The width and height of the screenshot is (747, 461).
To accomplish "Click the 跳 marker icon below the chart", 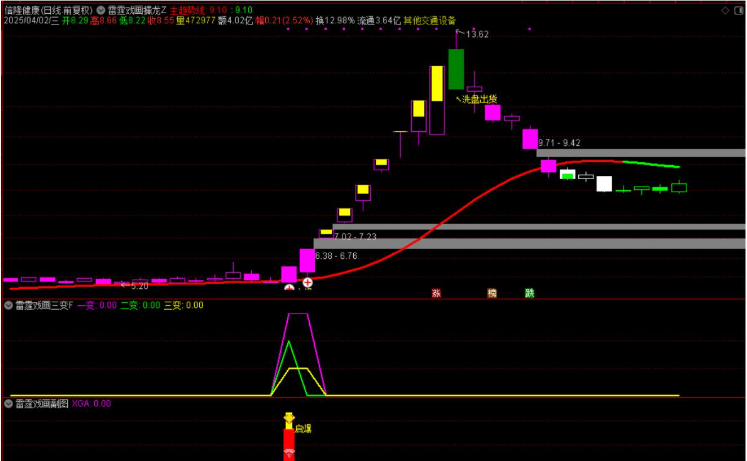I will coord(529,293).
